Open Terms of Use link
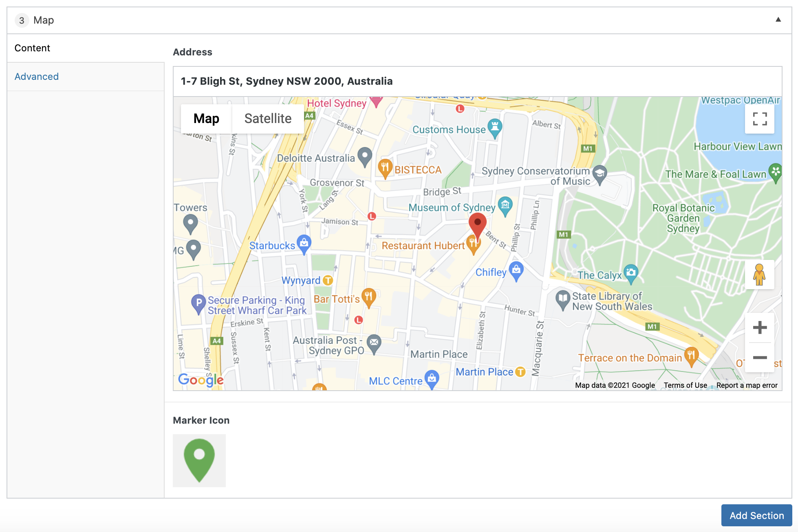Viewport: 798px width, 532px height. [685, 385]
